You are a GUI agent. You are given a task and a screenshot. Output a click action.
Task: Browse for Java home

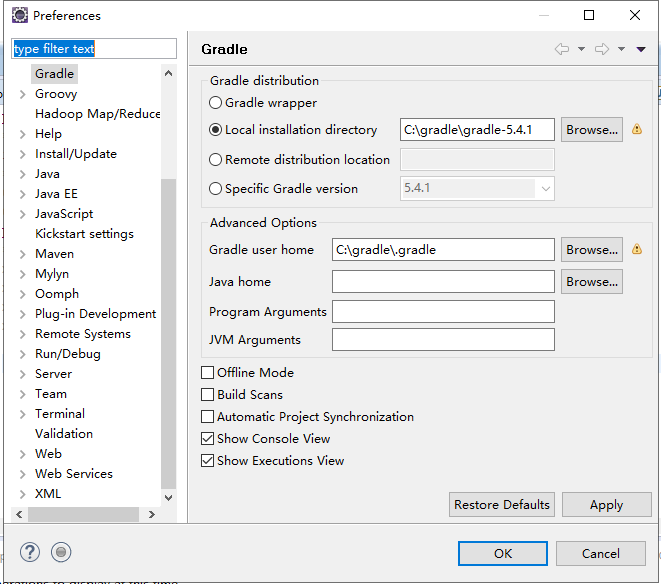pos(592,281)
